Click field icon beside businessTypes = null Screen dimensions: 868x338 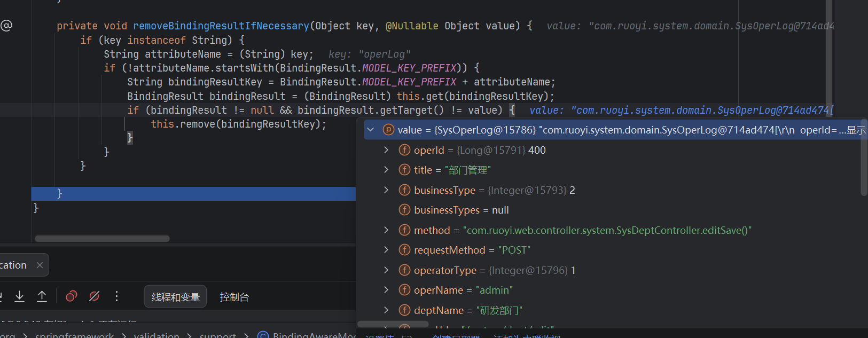click(404, 210)
